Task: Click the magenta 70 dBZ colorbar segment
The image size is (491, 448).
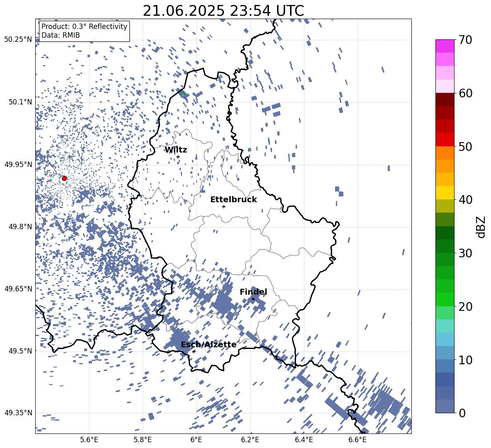Action: point(445,46)
